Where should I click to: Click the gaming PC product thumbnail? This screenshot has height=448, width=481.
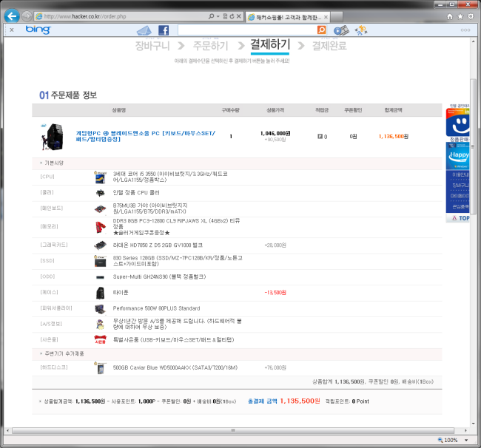53,137
